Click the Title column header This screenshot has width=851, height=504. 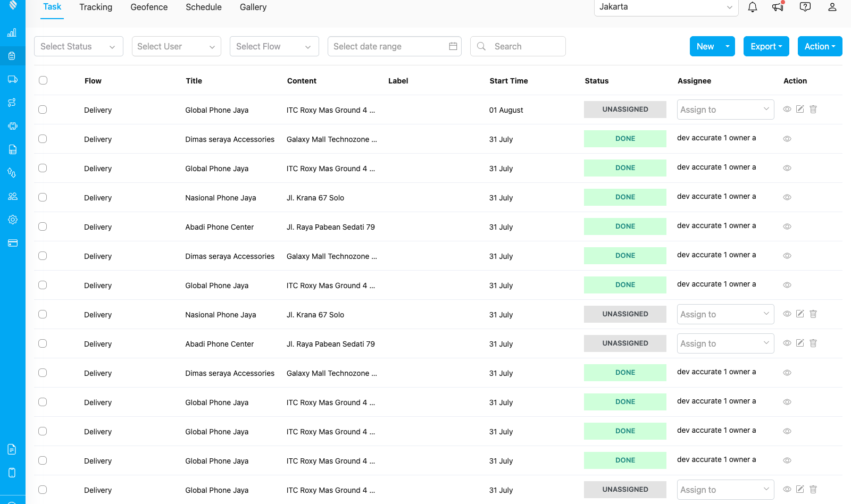[x=194, y=81]
